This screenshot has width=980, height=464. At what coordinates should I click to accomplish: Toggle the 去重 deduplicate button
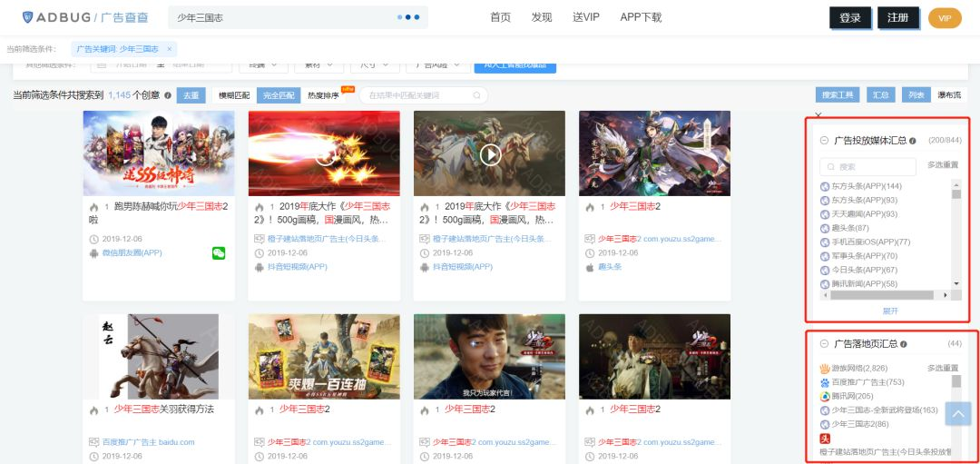click(191, 95)
